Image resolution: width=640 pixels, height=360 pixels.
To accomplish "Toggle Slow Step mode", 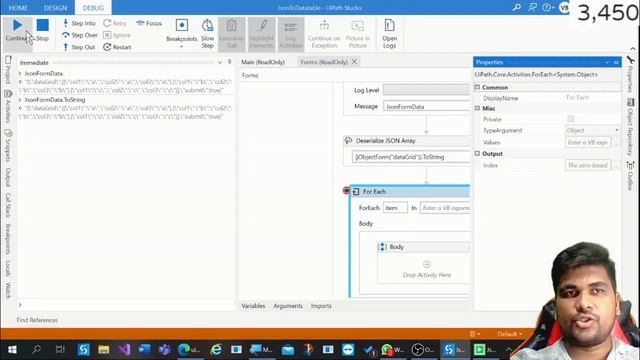I will [207, 33].
